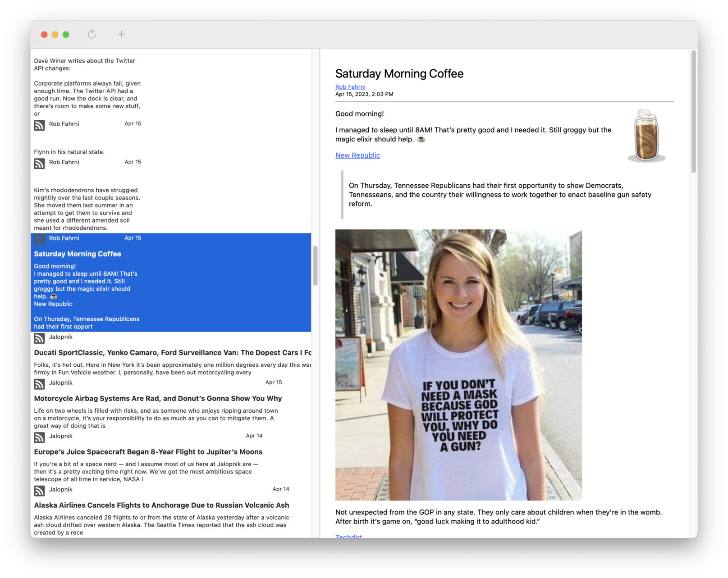Click the refresh feeds icon in toolbar
Image resolution: width=728 pixels, height=578 pixels.
coord(92,34)
